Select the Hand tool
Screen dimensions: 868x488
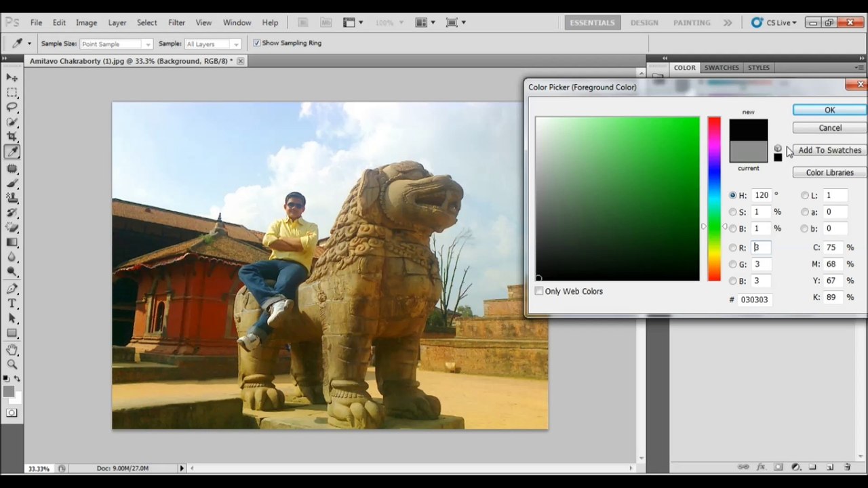click(x=12, y=350)
